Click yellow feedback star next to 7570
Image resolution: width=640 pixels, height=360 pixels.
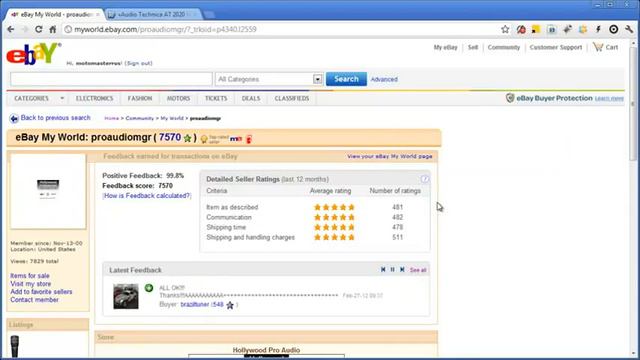coord(187,138)
